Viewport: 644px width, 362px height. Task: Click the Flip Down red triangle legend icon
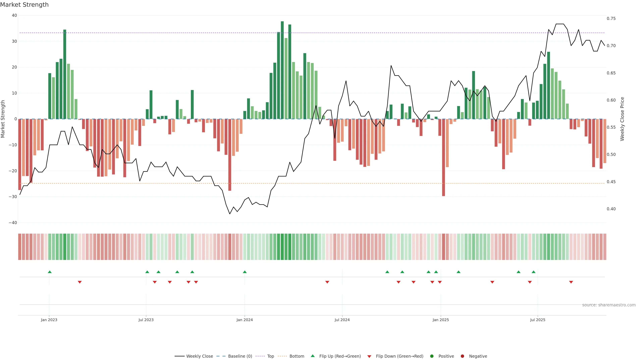point(369,356)
